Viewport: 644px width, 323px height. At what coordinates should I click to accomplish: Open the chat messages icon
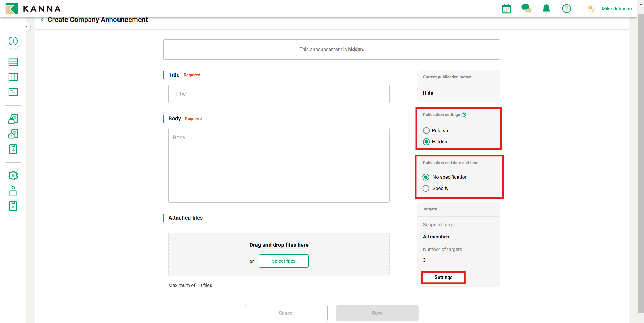pos(526,9)
